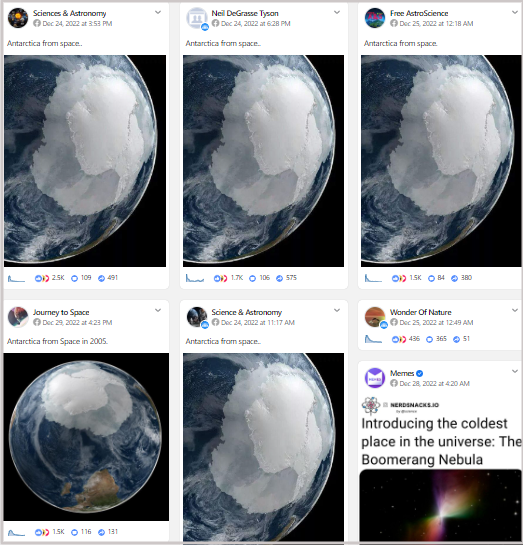This screenshot has width=523, height=545.
Task: Open the Boomerang Nebula image in Memes post
Action: [x=440, y=505]
